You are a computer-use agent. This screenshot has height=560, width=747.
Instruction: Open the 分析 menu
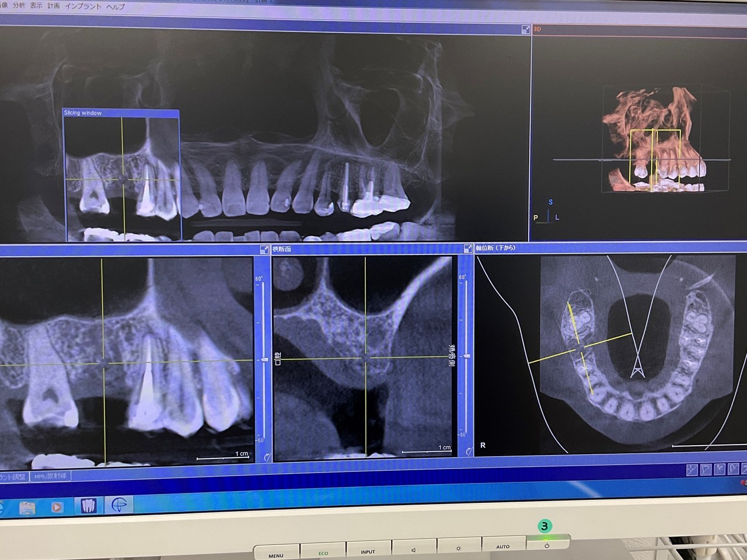19,5
